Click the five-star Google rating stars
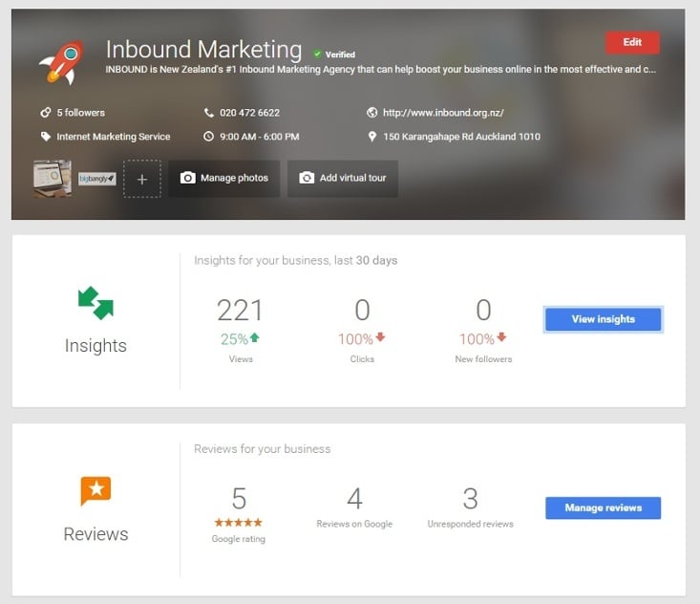 pyautogui.click(x=239, y=522)
